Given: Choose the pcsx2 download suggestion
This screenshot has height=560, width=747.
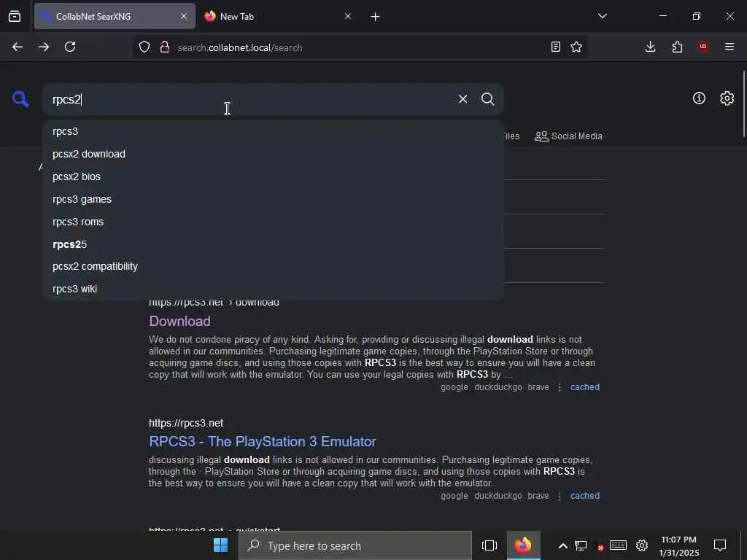Looking at the screenshot, I should pos(273,154).
